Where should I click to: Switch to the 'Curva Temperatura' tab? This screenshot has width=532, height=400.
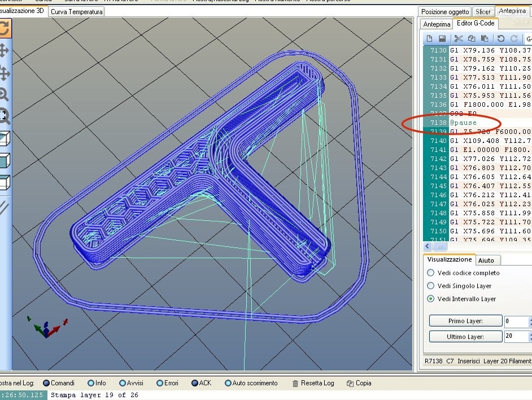point(77,12)
